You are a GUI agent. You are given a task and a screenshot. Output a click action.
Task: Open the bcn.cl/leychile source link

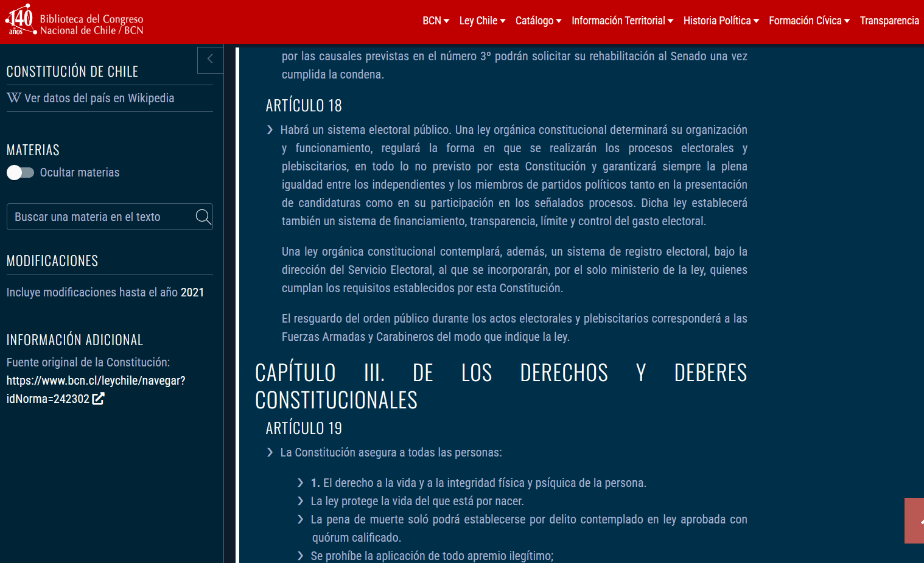pos(96,390)
